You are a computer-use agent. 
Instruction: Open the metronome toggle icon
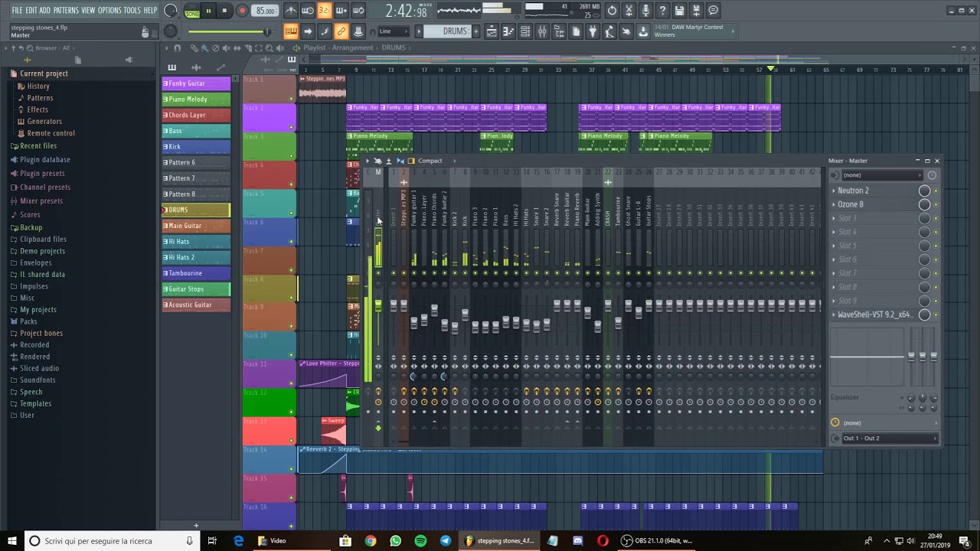click(x=291, y=11)
